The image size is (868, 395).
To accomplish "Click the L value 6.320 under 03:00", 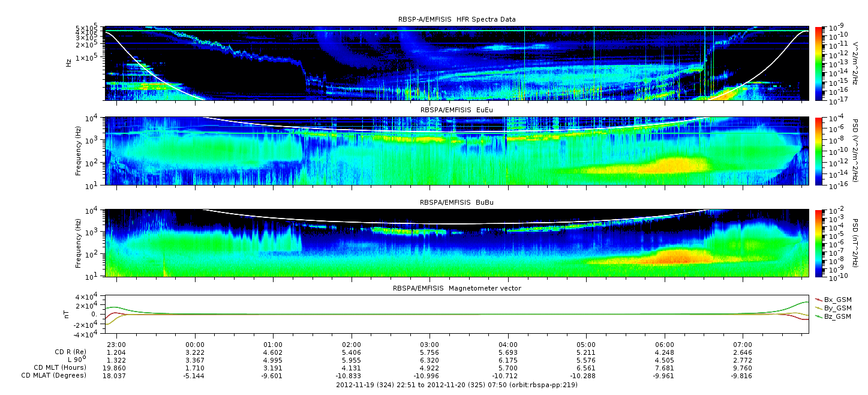I will point(430,360).
